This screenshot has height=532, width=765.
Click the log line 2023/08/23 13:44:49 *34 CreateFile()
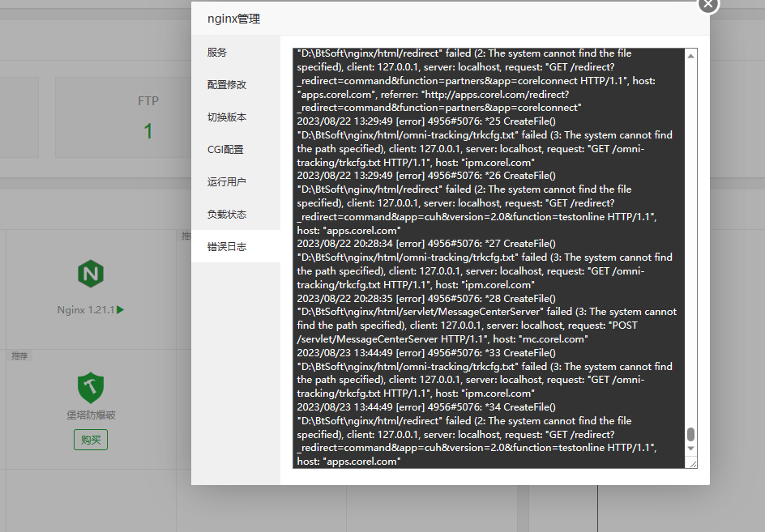click(x=426, y=406)
